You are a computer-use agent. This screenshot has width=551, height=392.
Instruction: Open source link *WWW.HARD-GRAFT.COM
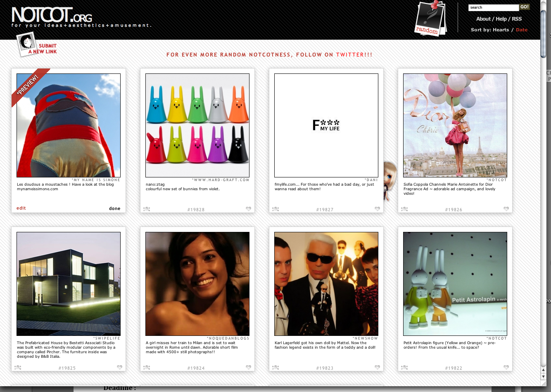221,180
